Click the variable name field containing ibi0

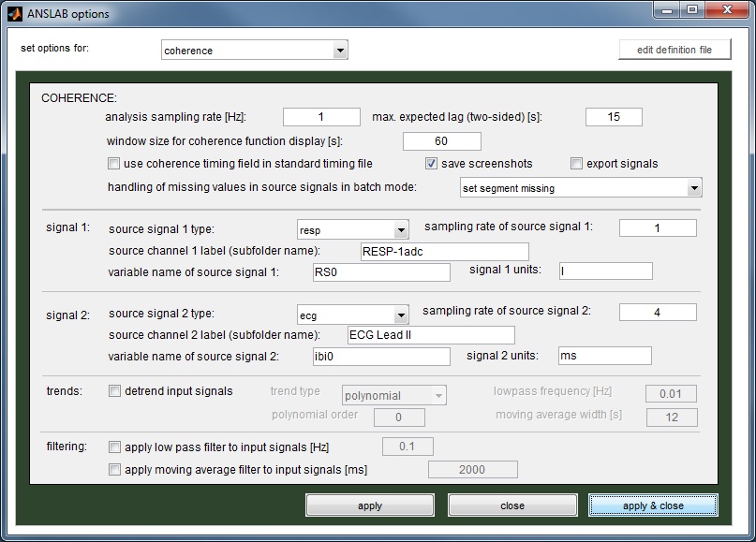(381, 357)
